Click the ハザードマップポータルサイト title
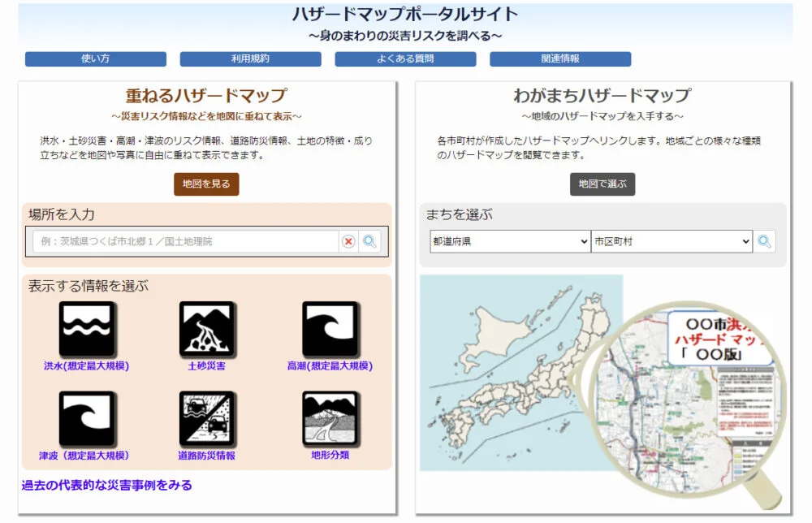This screenshot has height=523, width=812. point(405,14)
